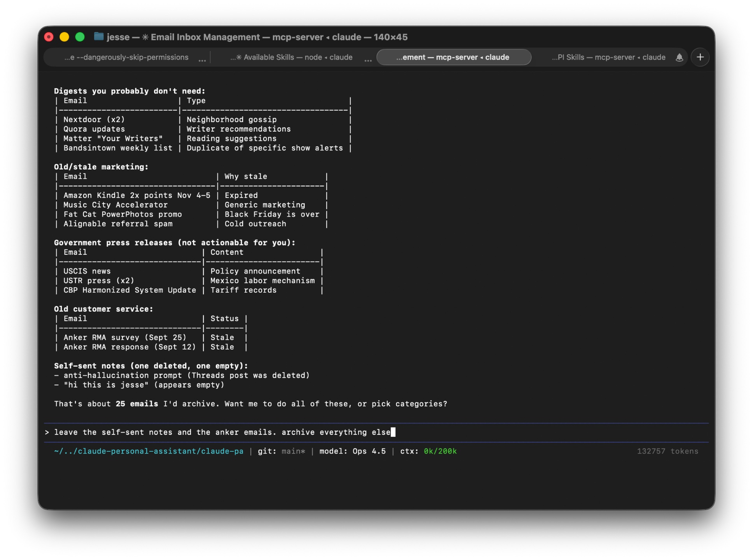Minimize the terminal with the yellow button
Image resolution: width=753 pixels, height=560 pixels.
tap(64, 37)
